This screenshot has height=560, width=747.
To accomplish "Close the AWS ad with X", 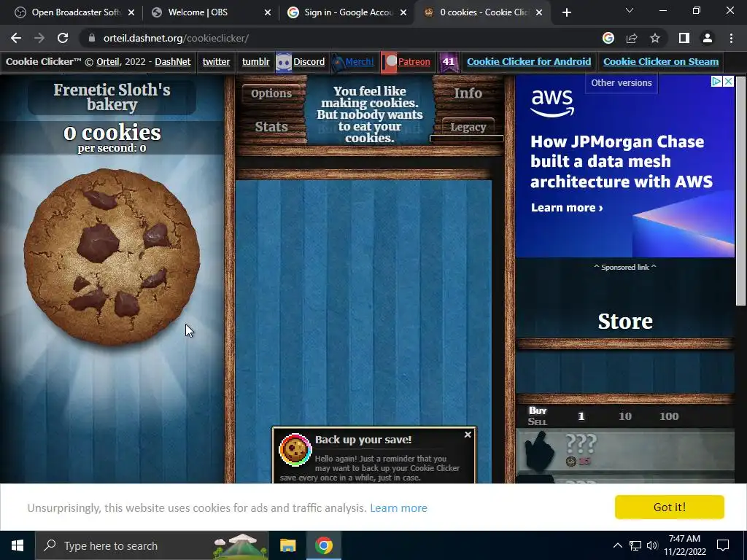I will [x=728, y=82].
